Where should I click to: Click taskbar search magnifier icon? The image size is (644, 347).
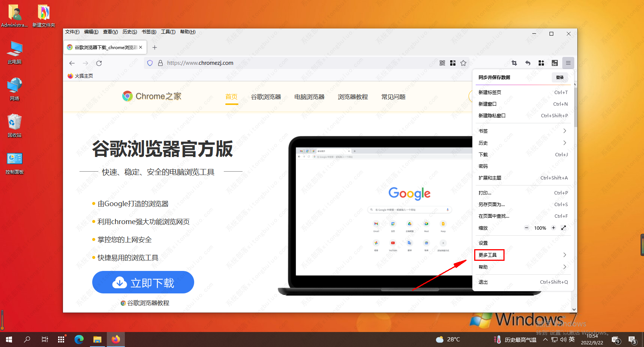click(x=27, y=340)
